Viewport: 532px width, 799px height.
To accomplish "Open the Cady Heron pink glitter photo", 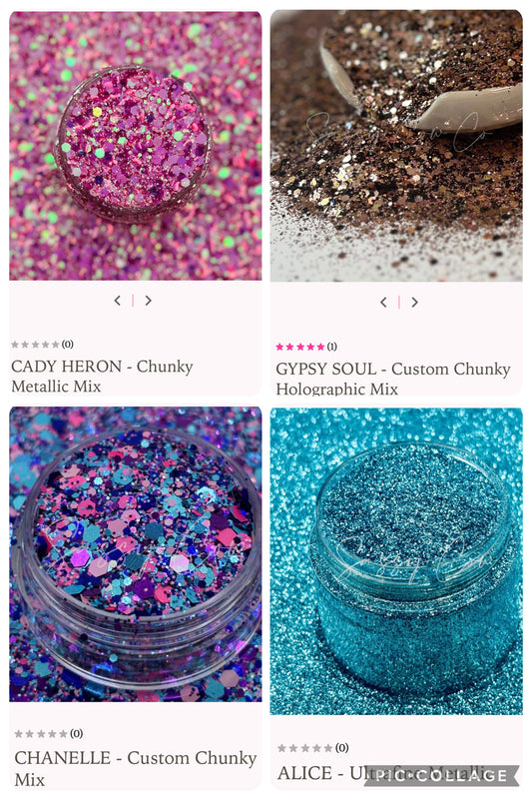I will (x=136, y=145).
